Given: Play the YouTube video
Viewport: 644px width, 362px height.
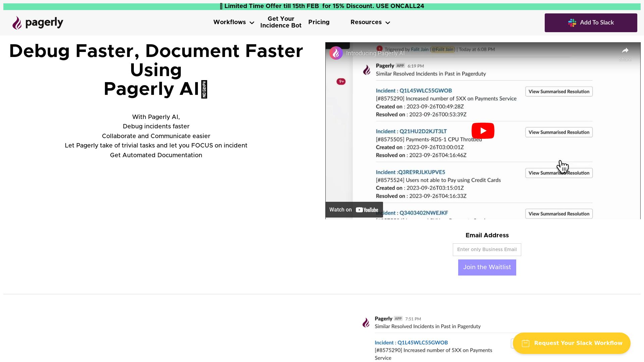Looking at the screenshot, I should click(483, 131).
